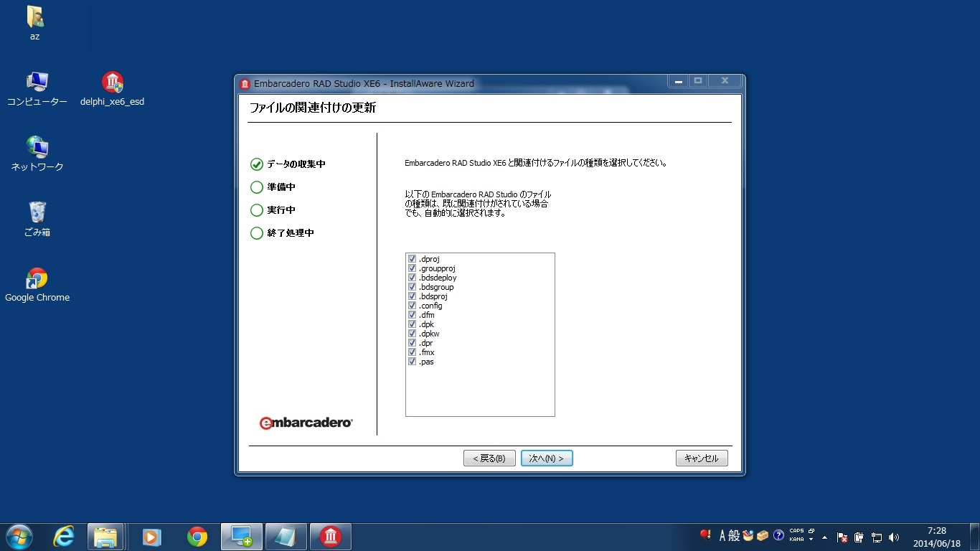
Task: Click the installer window title icon
Action: point(245,83)
